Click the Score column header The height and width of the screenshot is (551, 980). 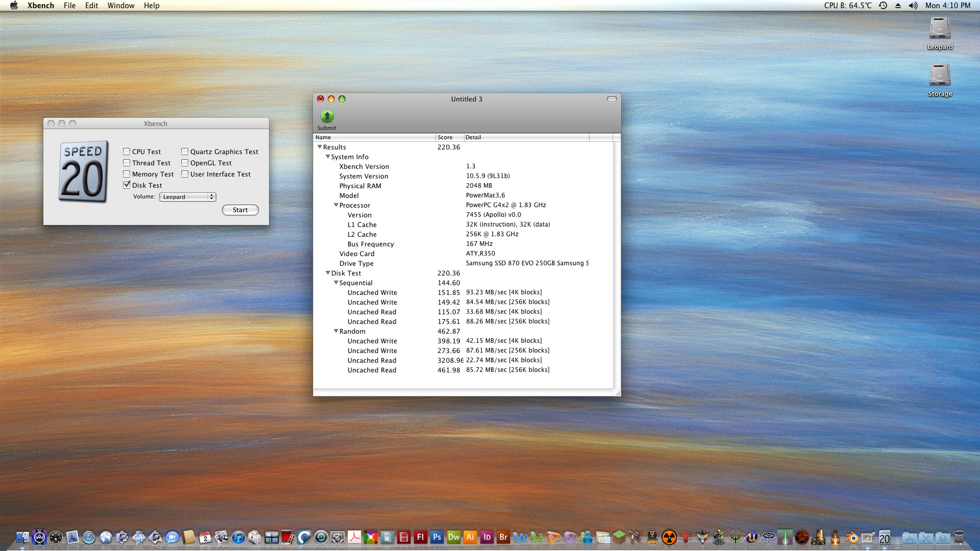coord(449,137)
